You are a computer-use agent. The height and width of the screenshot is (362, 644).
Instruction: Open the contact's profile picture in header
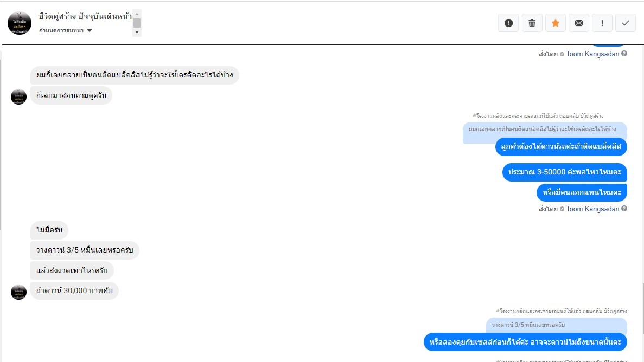20,23
